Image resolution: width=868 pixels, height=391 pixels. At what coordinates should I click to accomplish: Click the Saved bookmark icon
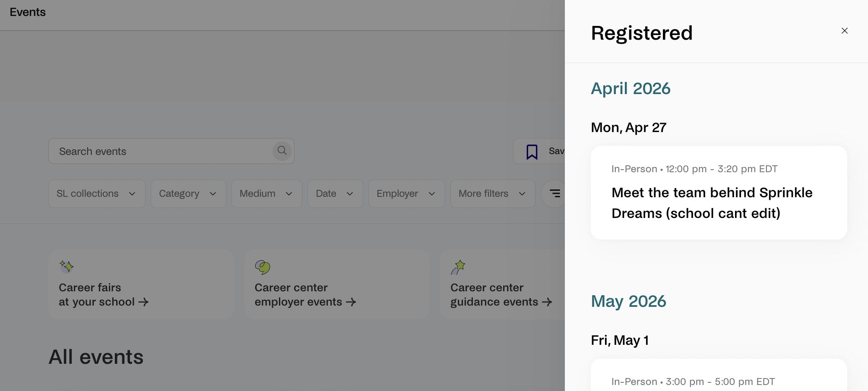tap(532, 151)
